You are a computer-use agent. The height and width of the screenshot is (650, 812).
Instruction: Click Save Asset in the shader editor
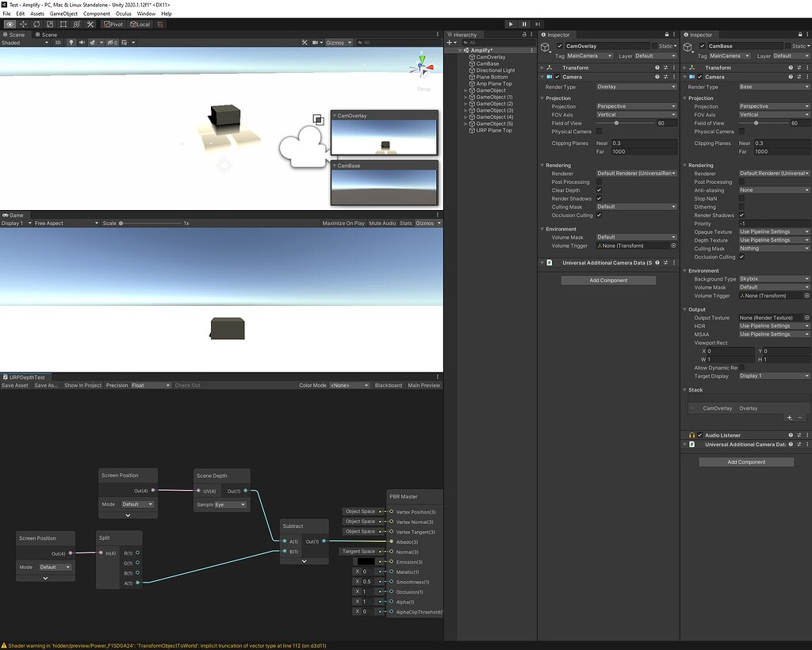coord(13,385)
